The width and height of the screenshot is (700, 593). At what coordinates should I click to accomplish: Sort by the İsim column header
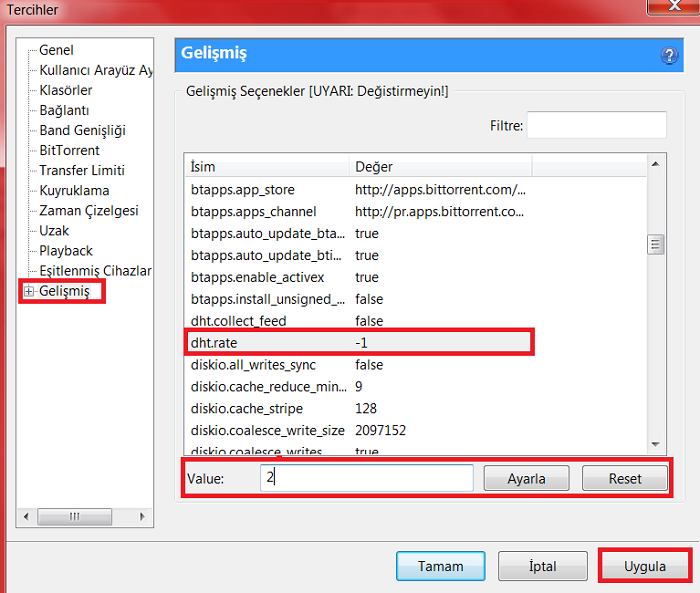[267, 166]
